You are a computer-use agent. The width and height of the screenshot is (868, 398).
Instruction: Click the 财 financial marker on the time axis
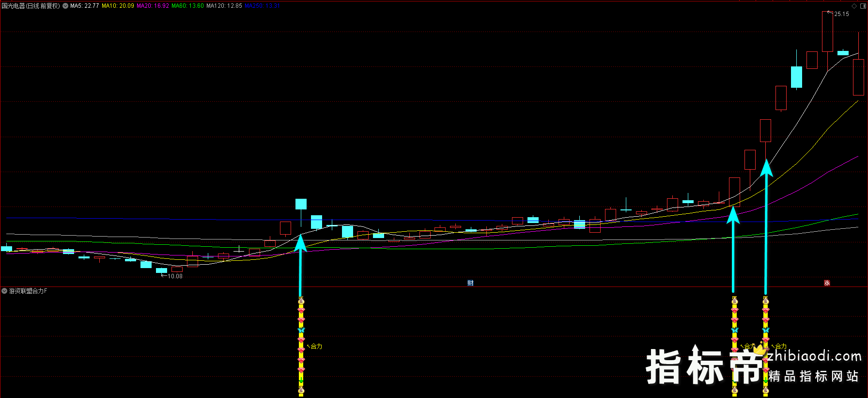470,283
